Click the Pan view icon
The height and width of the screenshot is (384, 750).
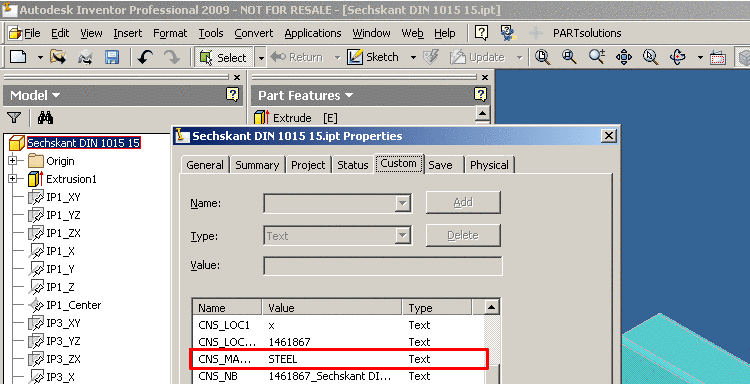tap(624, 57)
